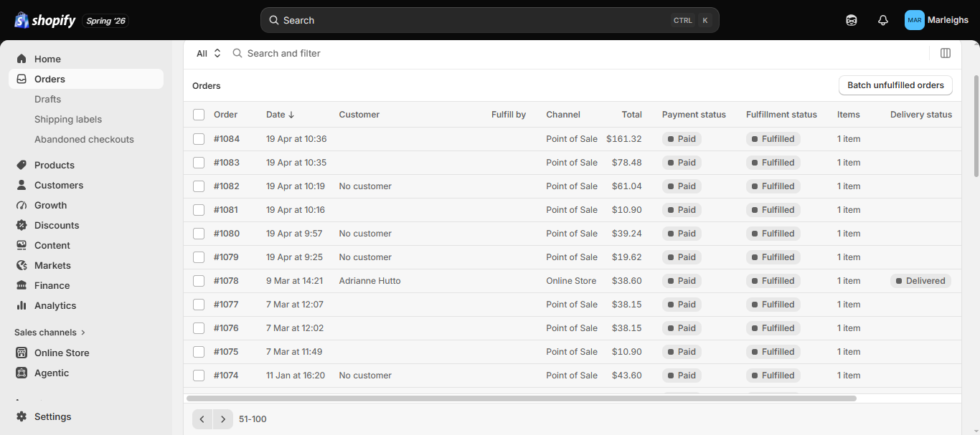Click the horizontal table scrollbar
This screenshot has height=435, width=980.
coord(522,398)
